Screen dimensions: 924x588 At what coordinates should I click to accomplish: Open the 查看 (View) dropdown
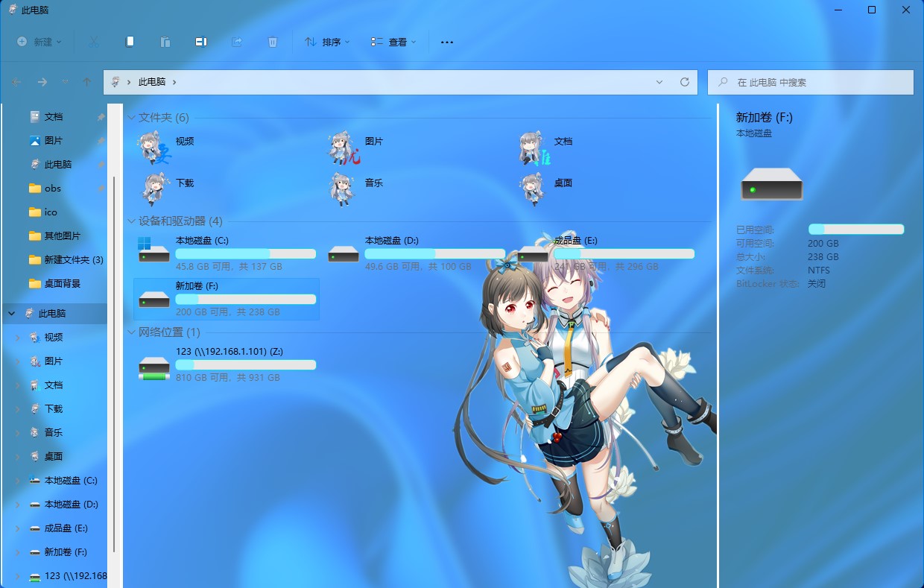click(393, 42)
